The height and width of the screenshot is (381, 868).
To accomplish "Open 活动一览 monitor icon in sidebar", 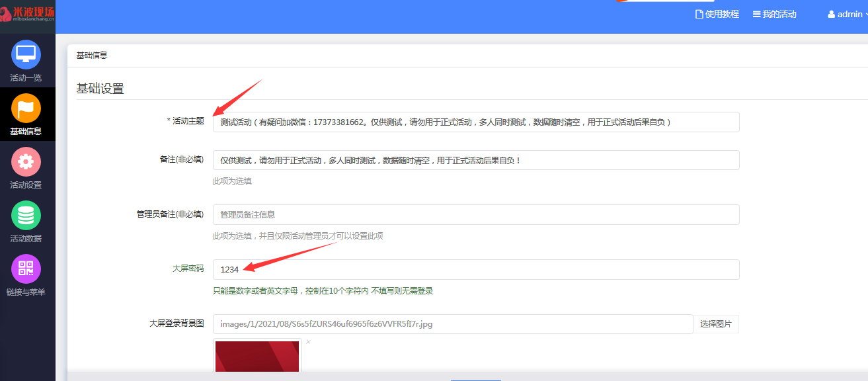I will pos(26,55).
